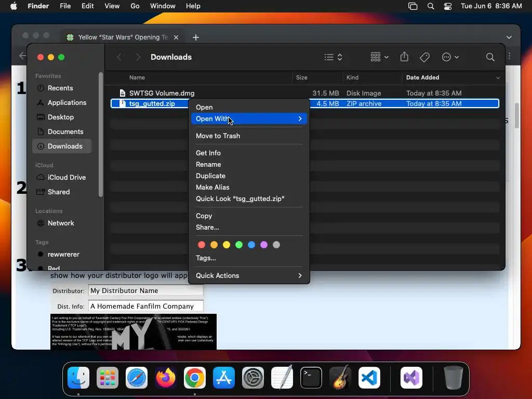Open Google Chrome from the Dock
The width and height of the screenshot is (532, 399).
click(x=195, y=378)
